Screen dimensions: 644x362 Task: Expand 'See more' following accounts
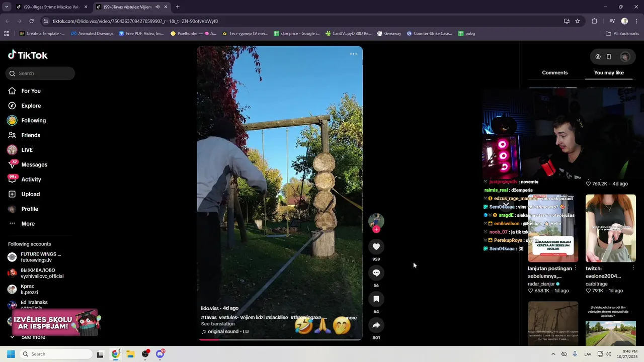coord(33,337)
